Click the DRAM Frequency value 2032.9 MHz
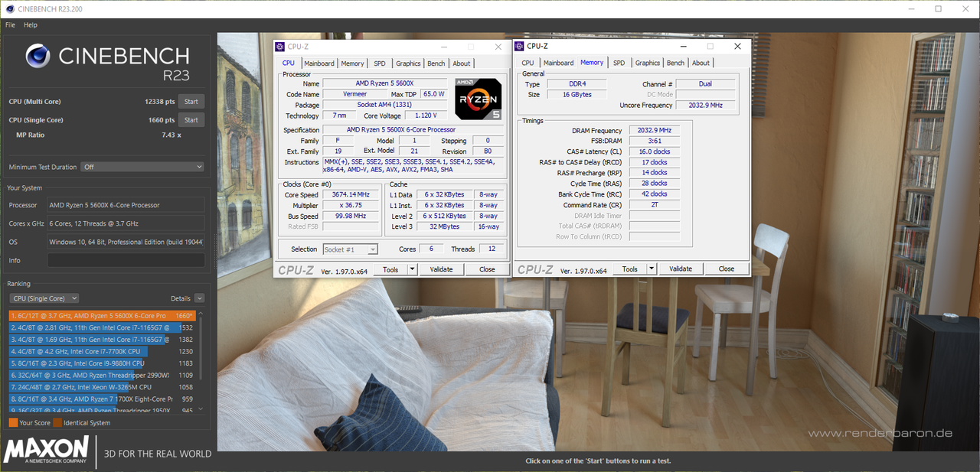The image size is (980, 472). (x=654, y=130)
